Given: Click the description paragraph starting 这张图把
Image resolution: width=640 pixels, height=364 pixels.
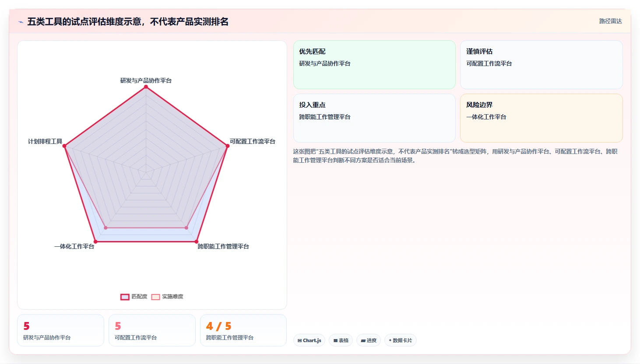Looking at the screenshot, I should pos(455,156).
